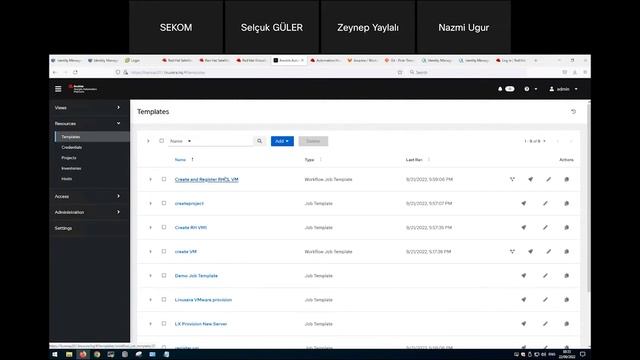Image resolution: width=640 pixels, height=360 pixels.
Task: Copy the Create RH VM1 template
Action: click(x=567, y=227)
